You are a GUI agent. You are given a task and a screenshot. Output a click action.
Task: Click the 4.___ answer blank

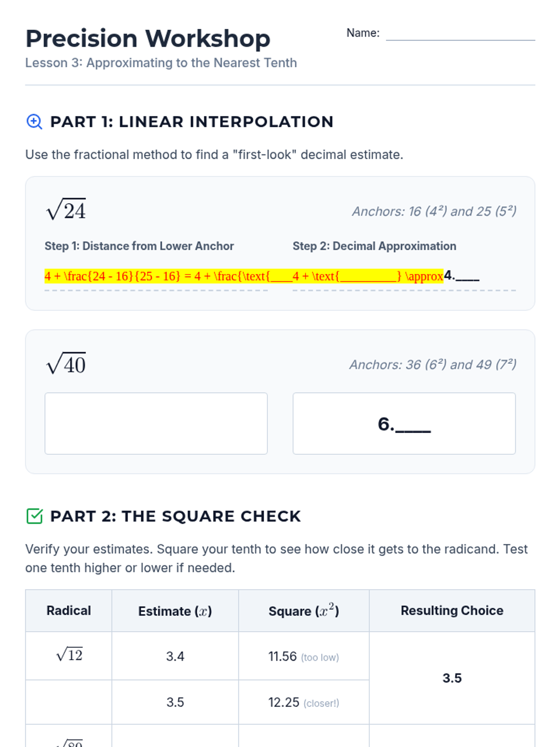point(462,276)
